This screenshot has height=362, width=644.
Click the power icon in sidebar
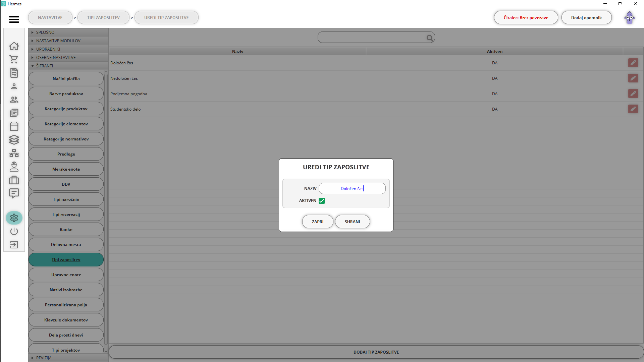(14, 231)
